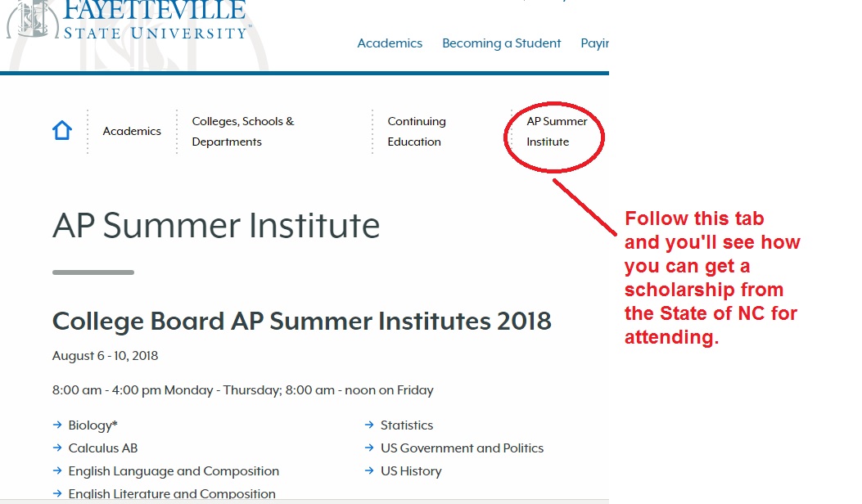This screenshot has height=504, width=862.
Task: Open the Academics top navigation menu
Action: click(x=390, y=43)
